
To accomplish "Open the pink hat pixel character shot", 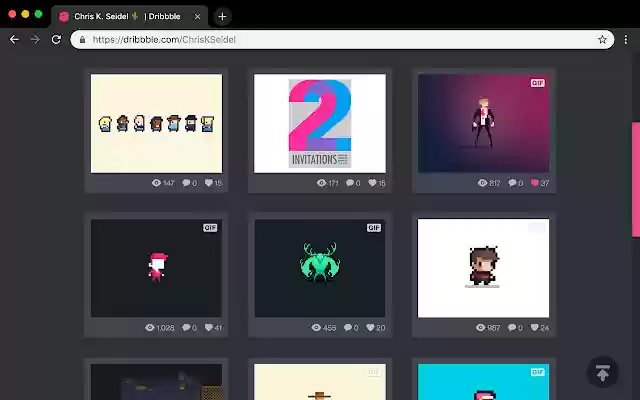I will pyautogui.click(x=156, y=268).
